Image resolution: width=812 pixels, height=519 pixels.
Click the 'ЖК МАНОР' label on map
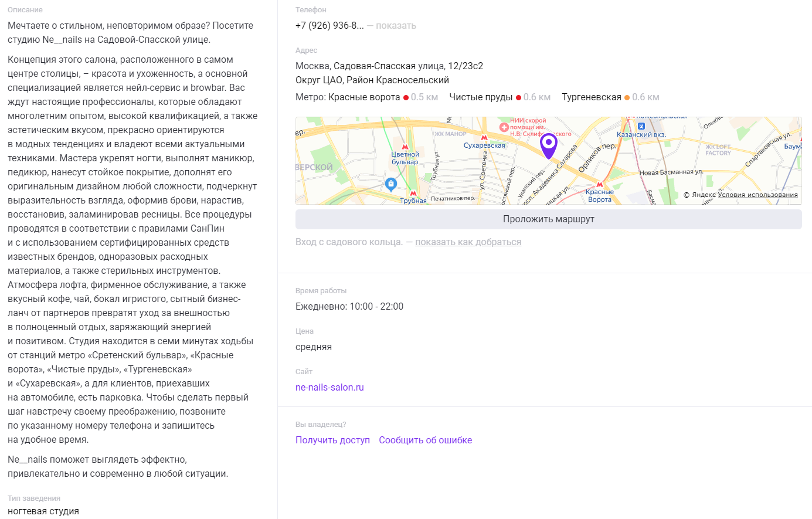click(450, 134)
